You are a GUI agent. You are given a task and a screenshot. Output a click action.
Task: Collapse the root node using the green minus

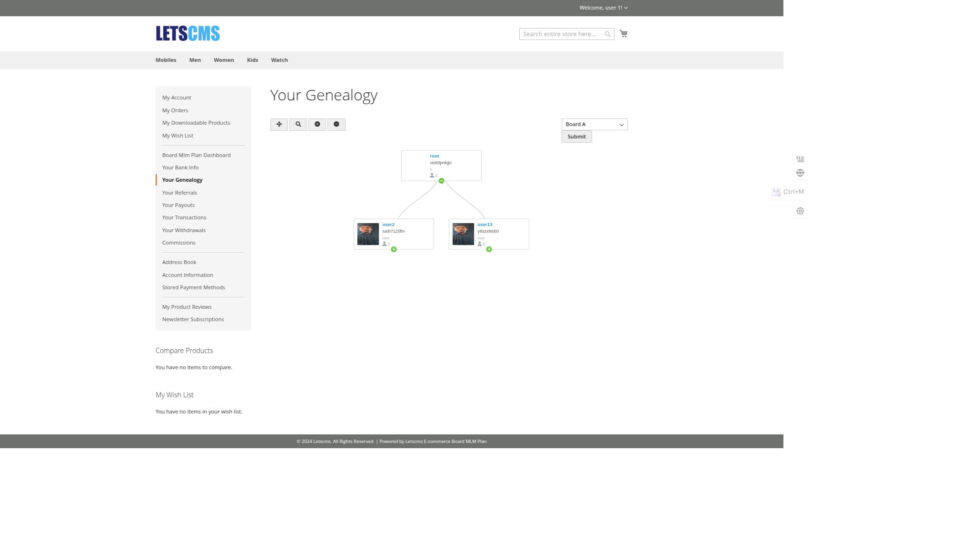[x=441, y=181]
